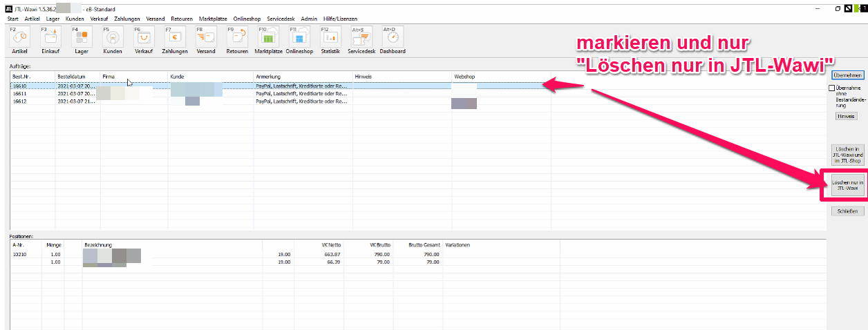Open the Start menu in menu bar
This screenshot has height=330, width=868.
pos(12,19)
